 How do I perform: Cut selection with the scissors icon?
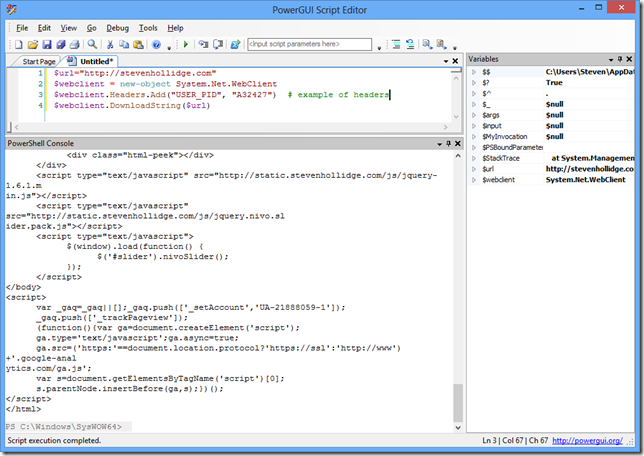pyautogui.click(x=110, y=44)
